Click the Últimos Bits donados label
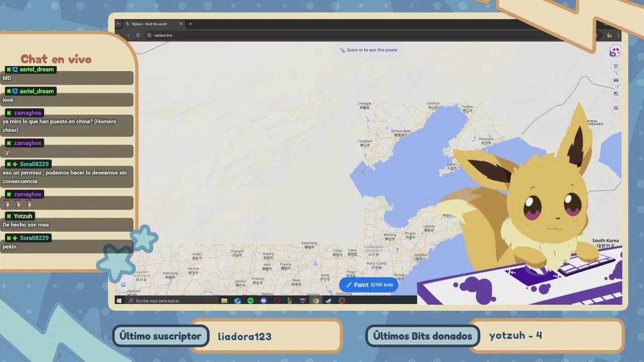The image size is (644, 362). pyautogui.click(x=423, y=336)
